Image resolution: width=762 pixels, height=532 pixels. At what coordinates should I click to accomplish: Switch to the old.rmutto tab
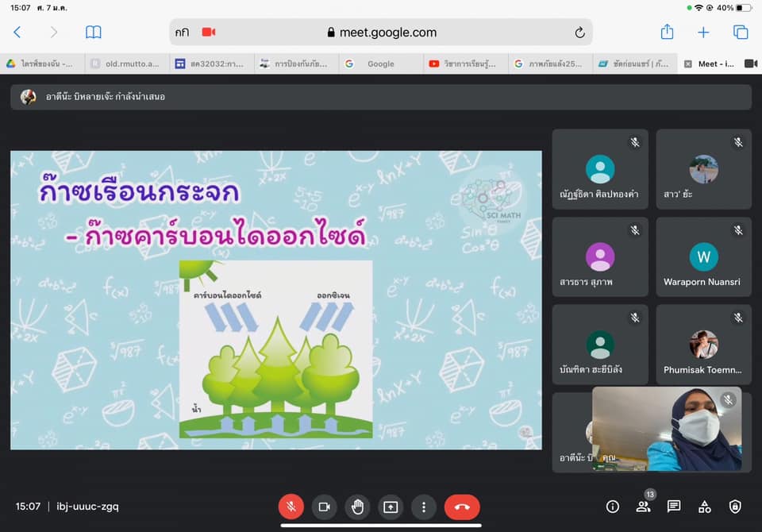coord(125,64)
